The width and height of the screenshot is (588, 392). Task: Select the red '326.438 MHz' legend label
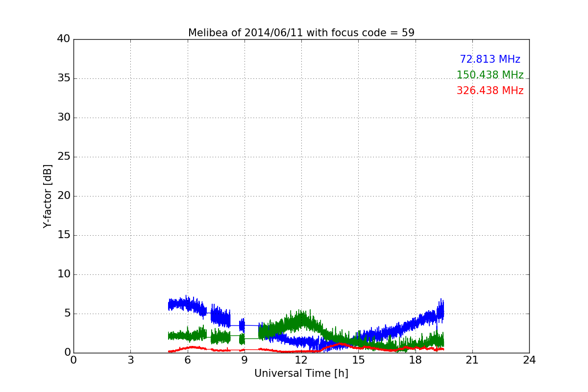pyautogui.click(x=490, y=91)
